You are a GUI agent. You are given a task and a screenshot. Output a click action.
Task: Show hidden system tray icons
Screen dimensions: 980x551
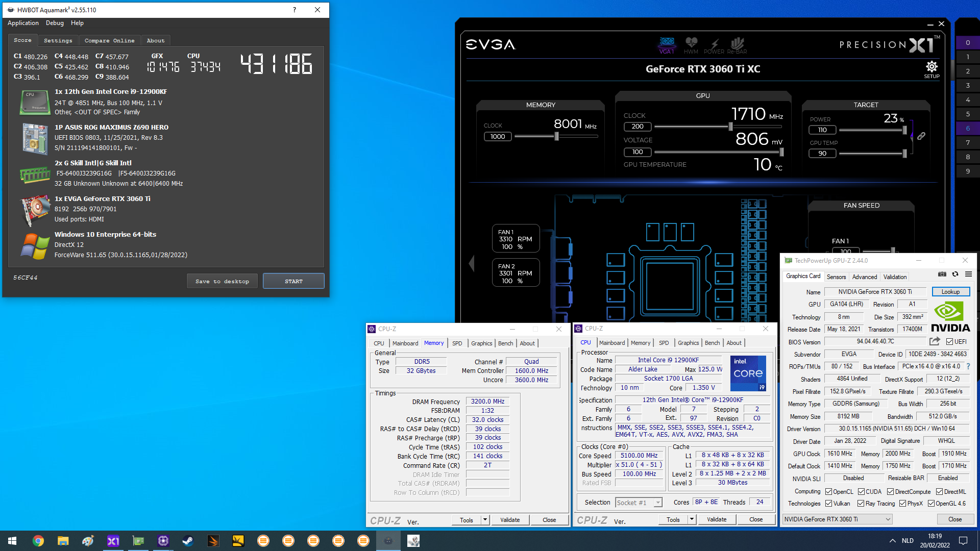point(892,541)
